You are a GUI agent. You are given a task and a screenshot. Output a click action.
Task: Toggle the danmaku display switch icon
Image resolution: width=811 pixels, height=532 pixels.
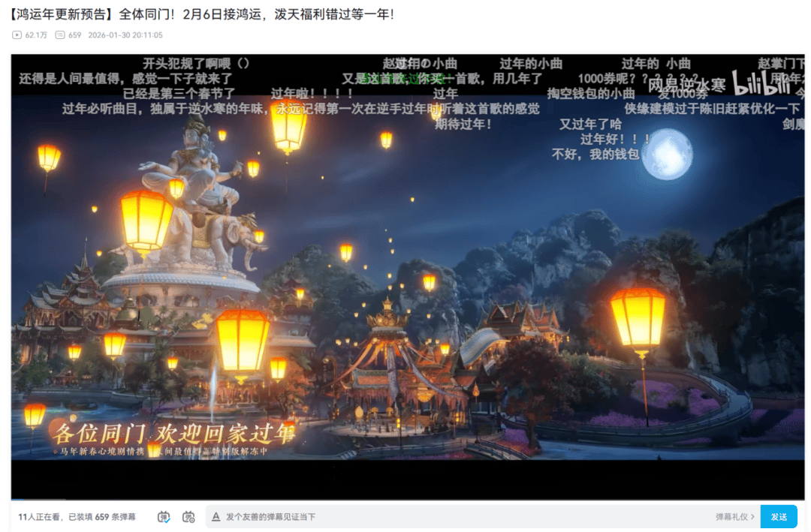coord(164,517)
